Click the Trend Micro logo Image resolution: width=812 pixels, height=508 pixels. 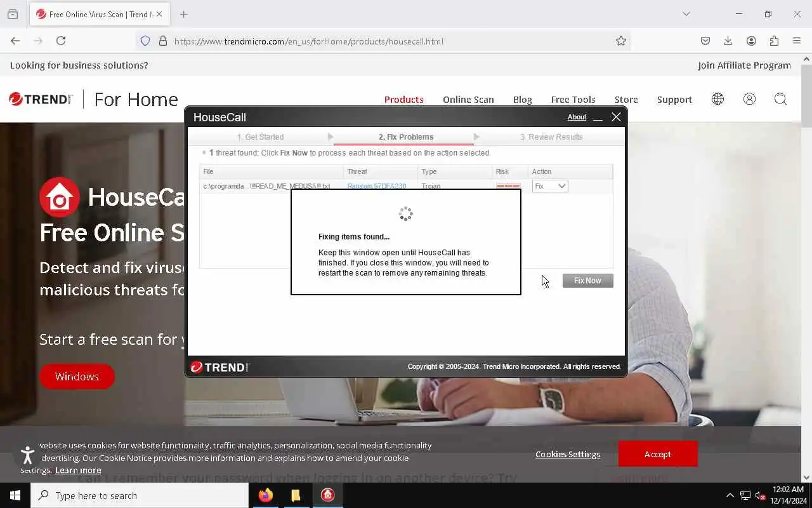tap(41, 99)
